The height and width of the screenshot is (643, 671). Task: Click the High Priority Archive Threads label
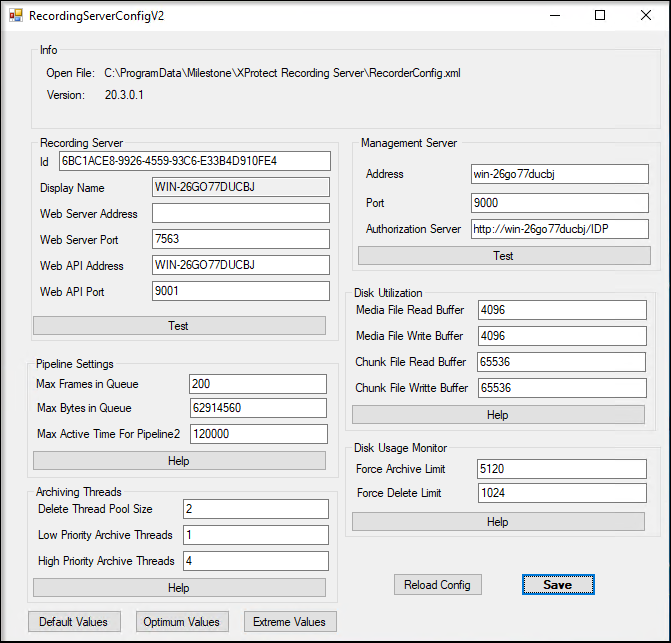pyautogui.click(x=106, y=561)
